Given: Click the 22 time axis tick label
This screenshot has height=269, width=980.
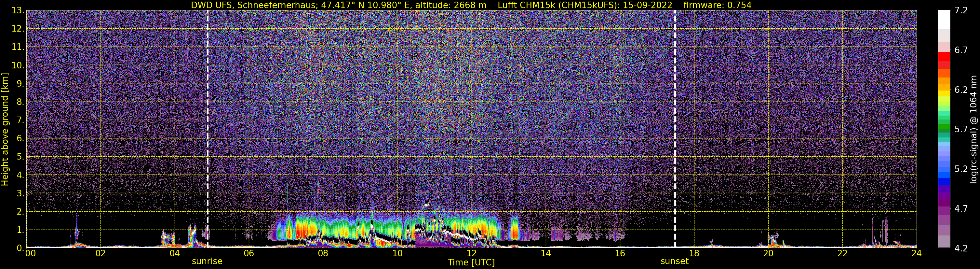Looking at the screenshot, I should click(842, 253).
